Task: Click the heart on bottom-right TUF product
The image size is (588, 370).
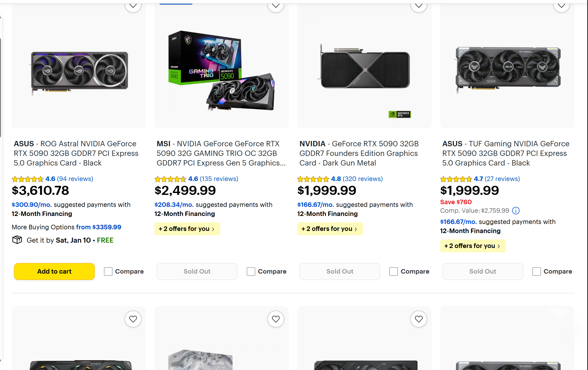Action: click(562, 319)
